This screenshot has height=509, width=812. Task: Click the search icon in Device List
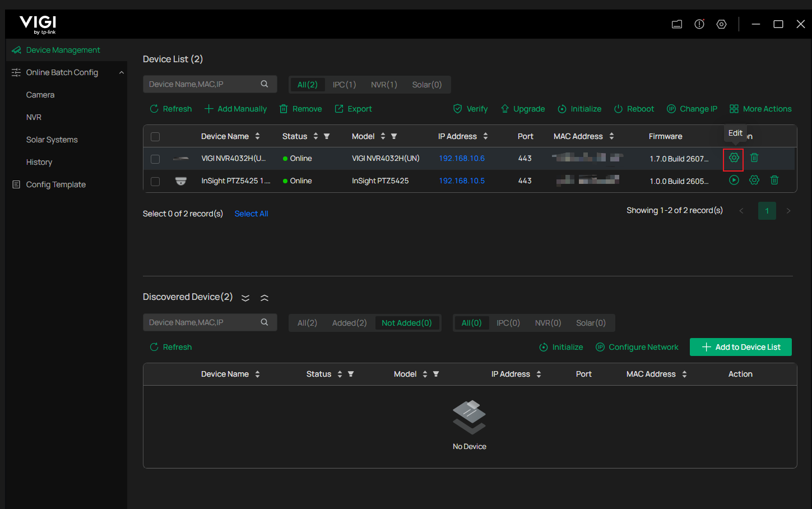265,84
